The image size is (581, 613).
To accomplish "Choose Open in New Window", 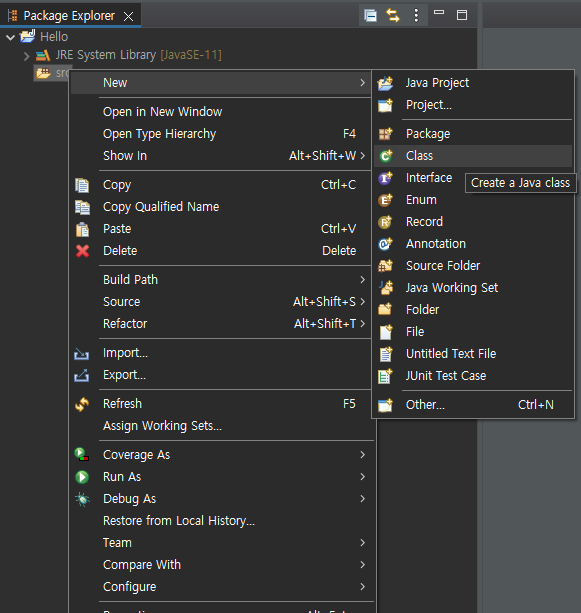I will pyautogui.click(x=220, y=112).
